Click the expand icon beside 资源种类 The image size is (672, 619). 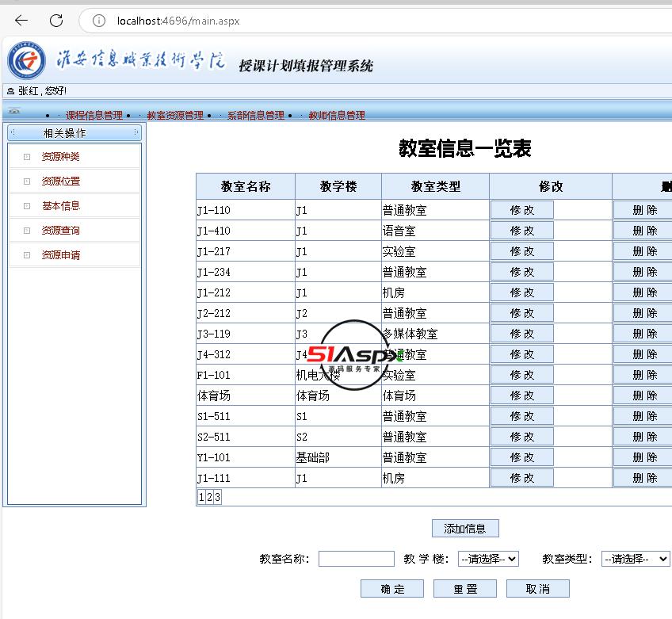[x=27, y=157]
